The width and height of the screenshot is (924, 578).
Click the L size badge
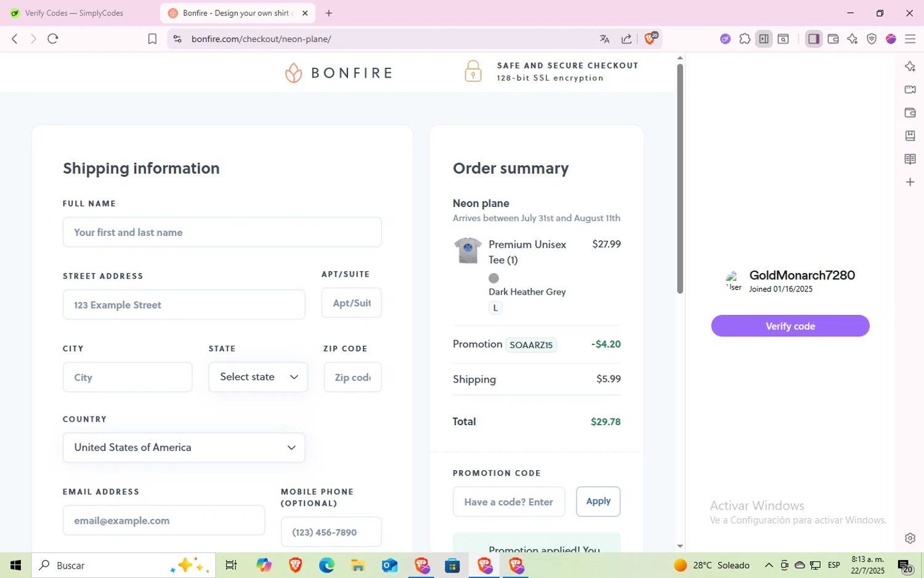click(495, 308)
